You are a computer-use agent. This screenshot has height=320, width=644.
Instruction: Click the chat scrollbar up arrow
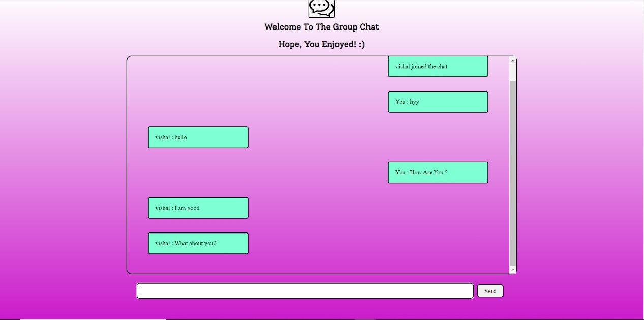(x=512, y=61)
